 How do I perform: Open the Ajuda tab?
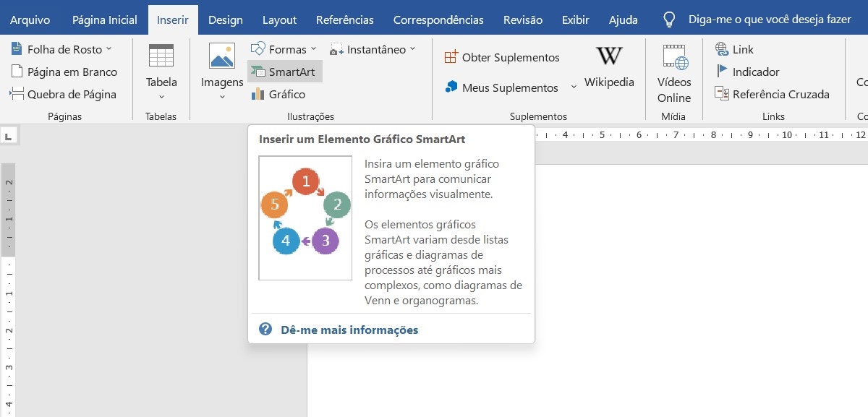(x=623, y=20)
